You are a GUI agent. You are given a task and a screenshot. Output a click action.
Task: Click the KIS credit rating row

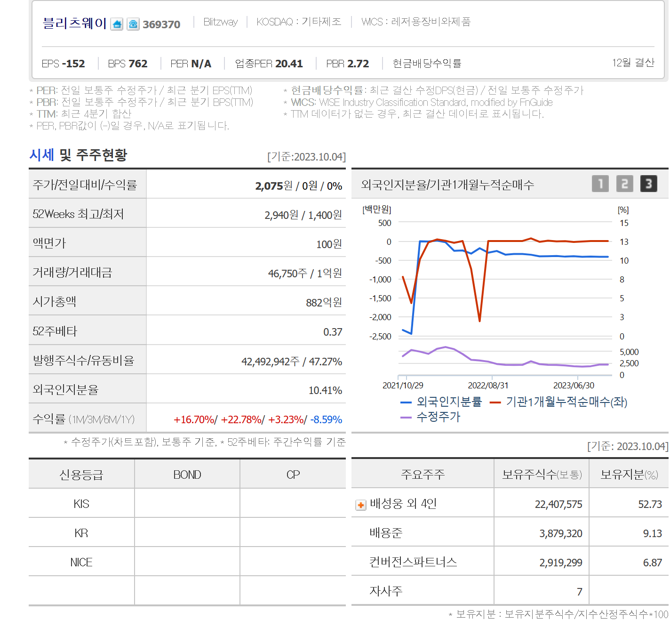point(187,504)
